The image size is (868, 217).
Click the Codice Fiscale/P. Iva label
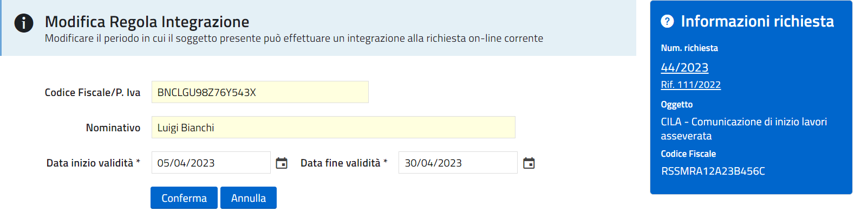93,93
